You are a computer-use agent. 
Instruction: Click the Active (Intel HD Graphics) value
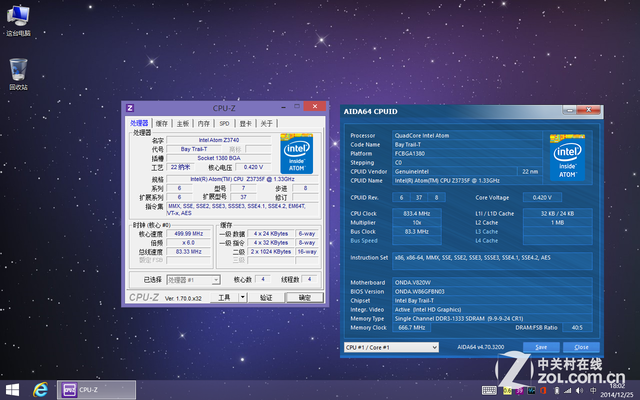click(x=492, y=309)
